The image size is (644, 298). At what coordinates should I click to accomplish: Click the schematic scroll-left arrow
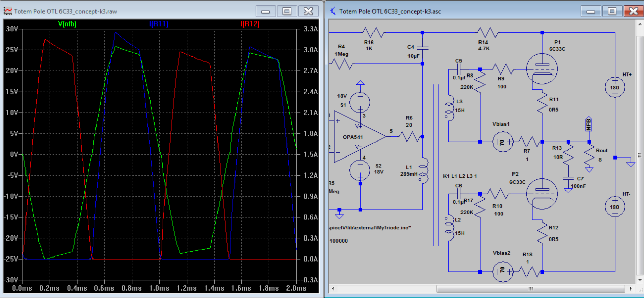pos(333,288)
